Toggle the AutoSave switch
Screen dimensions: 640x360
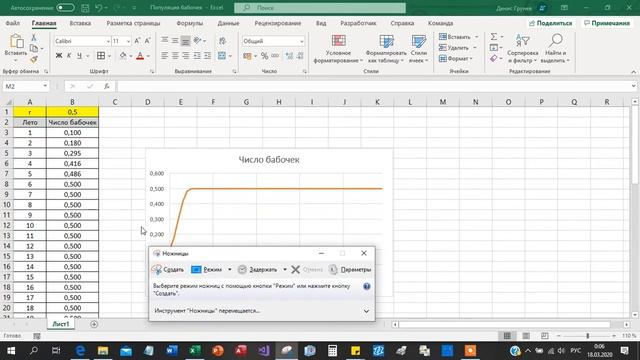[x=65, y=8]
